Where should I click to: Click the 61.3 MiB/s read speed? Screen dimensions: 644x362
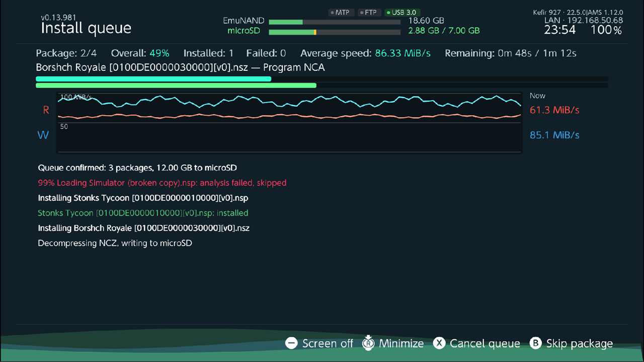tap(554, 110)
